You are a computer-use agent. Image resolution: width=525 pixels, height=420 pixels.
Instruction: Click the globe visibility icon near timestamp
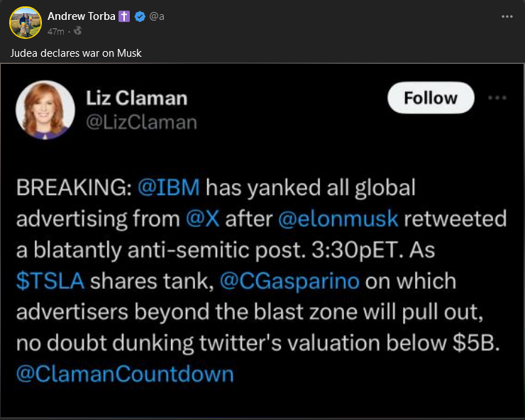(x=77, y=31)
